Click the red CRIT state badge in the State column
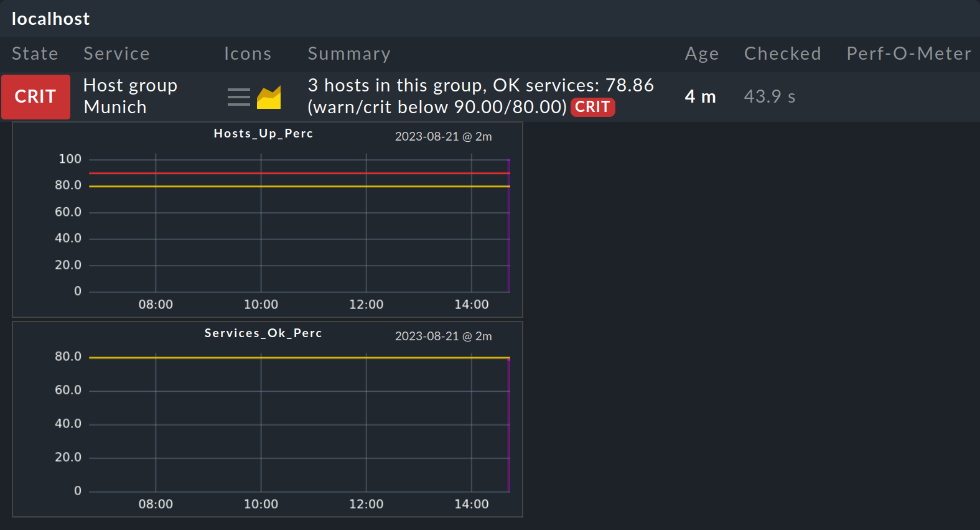 pos(35,96)
